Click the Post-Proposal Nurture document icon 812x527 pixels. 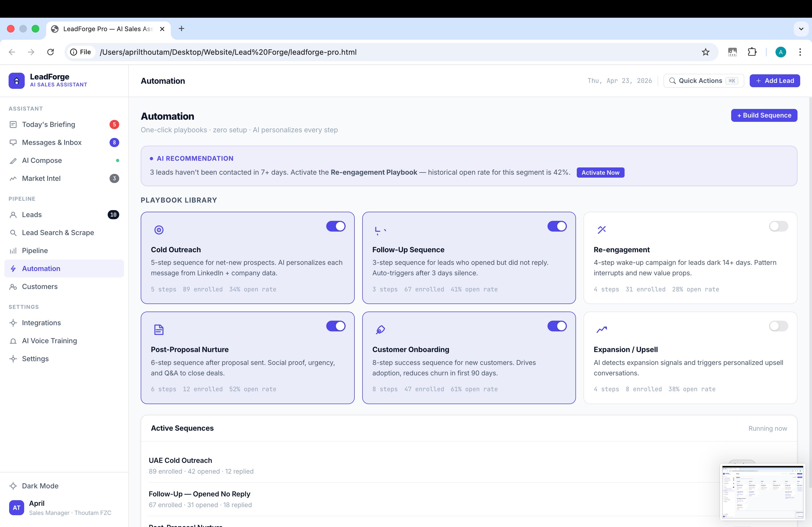coord(159,330)
